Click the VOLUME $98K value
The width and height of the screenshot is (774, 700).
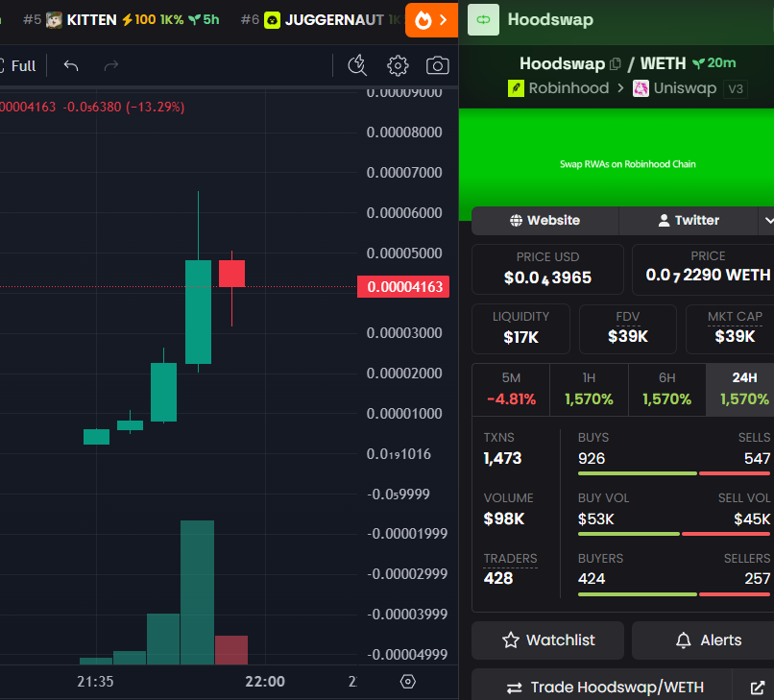(504, 519)
